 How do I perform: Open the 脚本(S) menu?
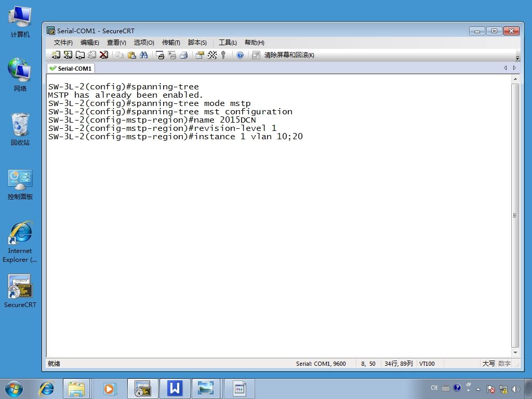tap(197, 43)
